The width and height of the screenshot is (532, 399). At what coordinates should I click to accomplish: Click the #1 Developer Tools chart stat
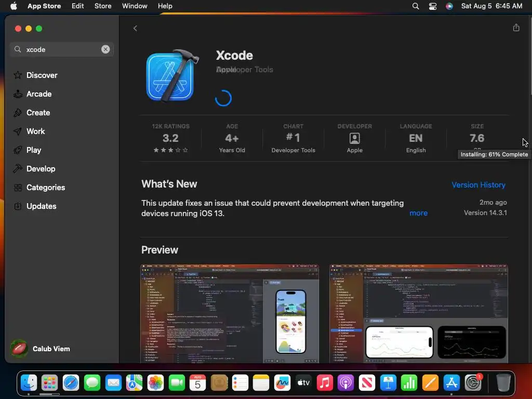tap(293, 138)
